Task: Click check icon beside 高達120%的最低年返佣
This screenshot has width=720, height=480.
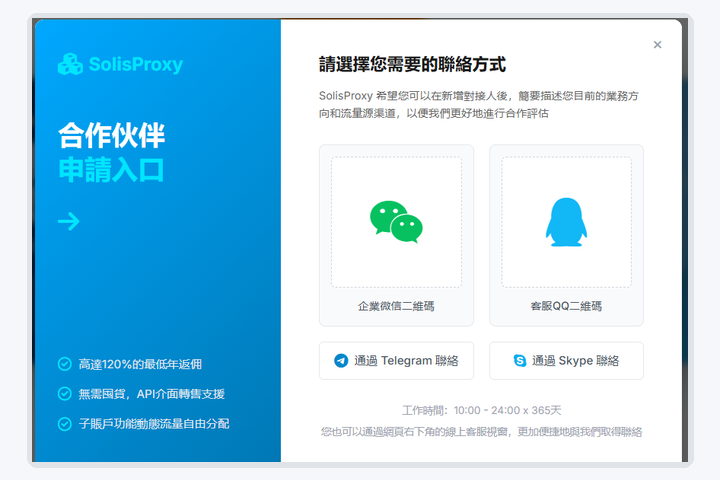Action: click(65, 364)
